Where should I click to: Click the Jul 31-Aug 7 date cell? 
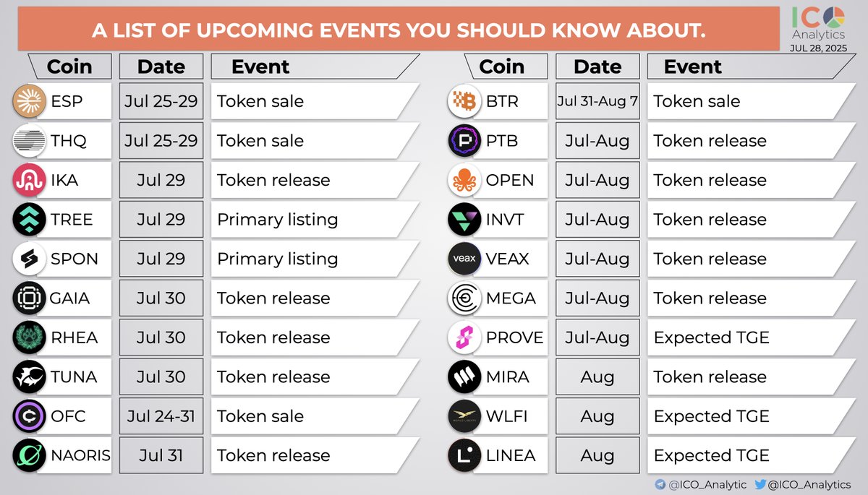point(597,101)
